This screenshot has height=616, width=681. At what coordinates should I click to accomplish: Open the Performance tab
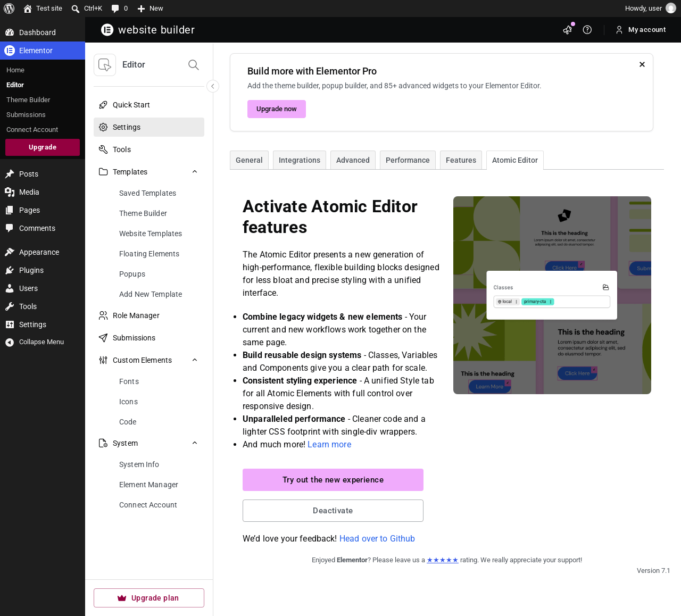(408, 160)
